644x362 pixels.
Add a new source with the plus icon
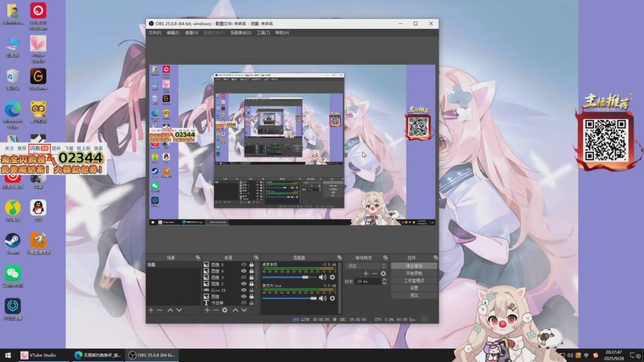tap(207, 311)
